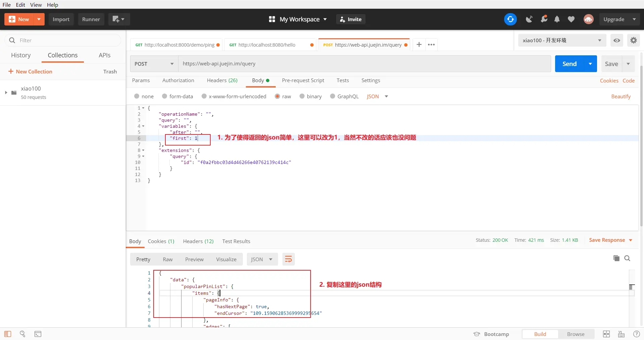Open the xiao100 environment selector dropdown

[x=562, y=40]
